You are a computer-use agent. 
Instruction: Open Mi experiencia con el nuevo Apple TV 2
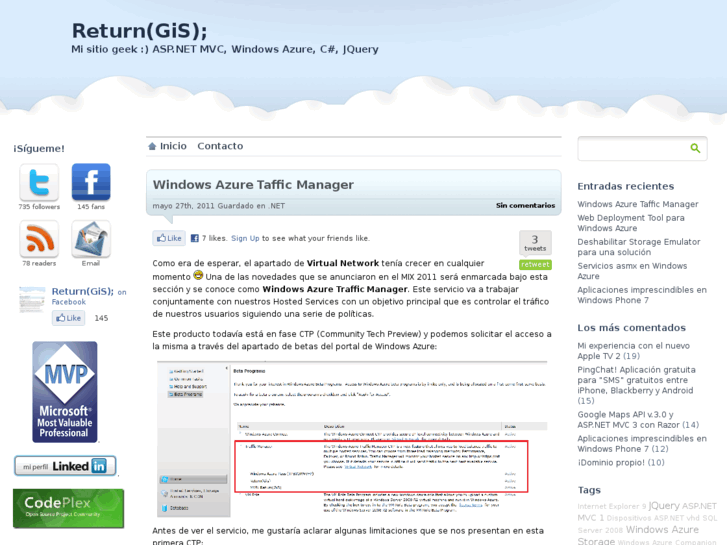click(x=633, y=351)
